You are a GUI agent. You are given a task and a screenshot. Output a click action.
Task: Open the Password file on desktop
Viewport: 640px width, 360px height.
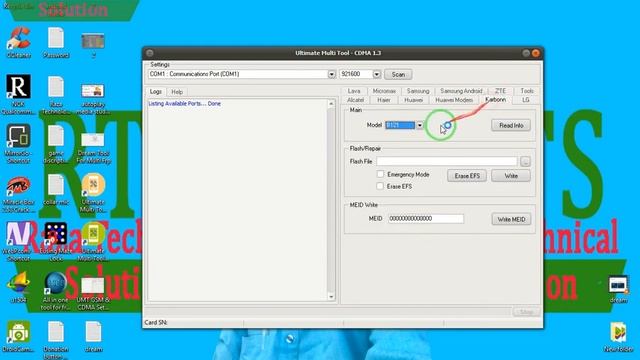pyautogui.click(x=56, y=42)
